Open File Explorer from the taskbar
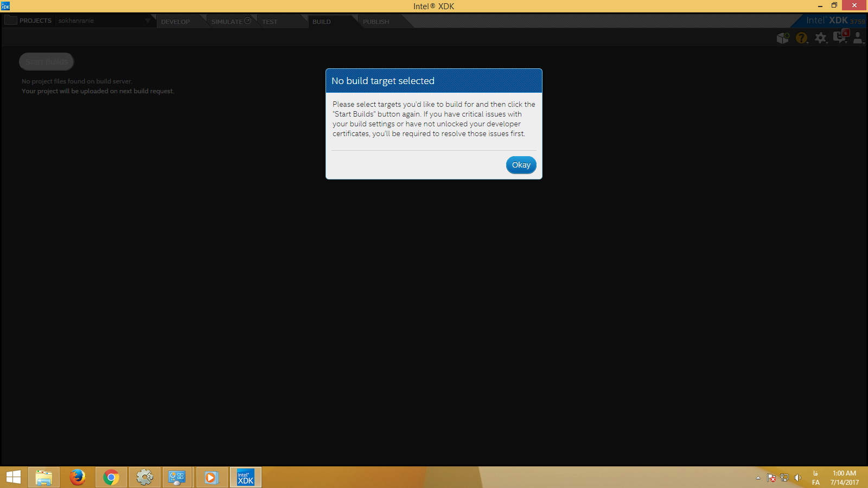The width and height of the screenshot is (868, 488). [44, 477]
